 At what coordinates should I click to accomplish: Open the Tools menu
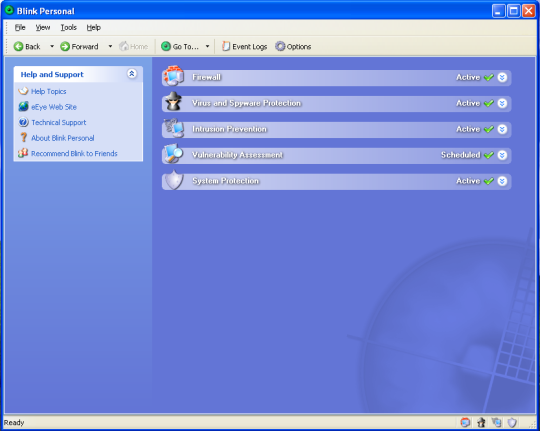point(69,27)
